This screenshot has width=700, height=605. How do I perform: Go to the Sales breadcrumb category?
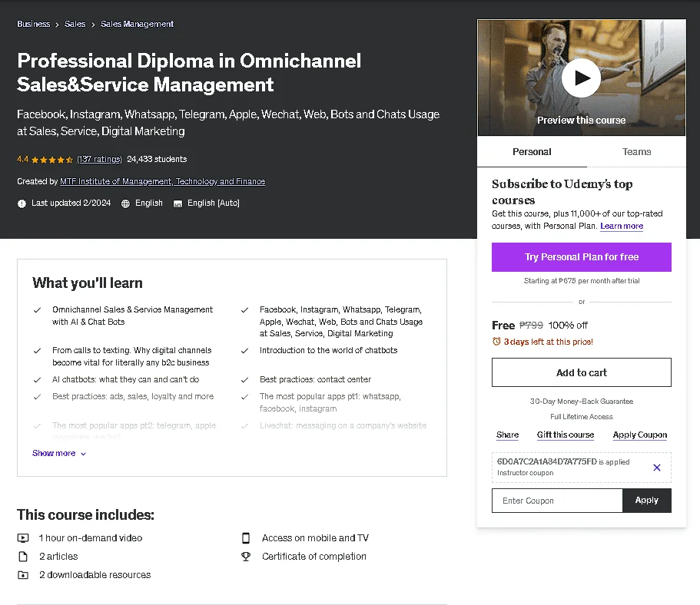click(x=75, y=24)
